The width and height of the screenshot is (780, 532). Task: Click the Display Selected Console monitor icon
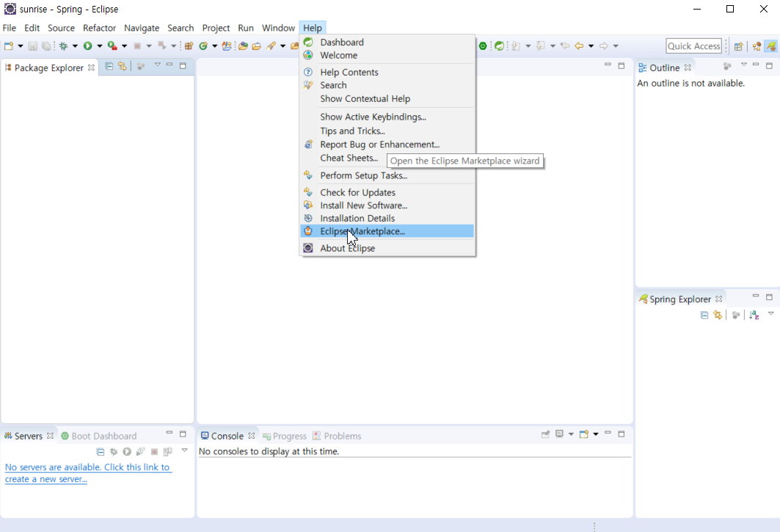[560, 434]
